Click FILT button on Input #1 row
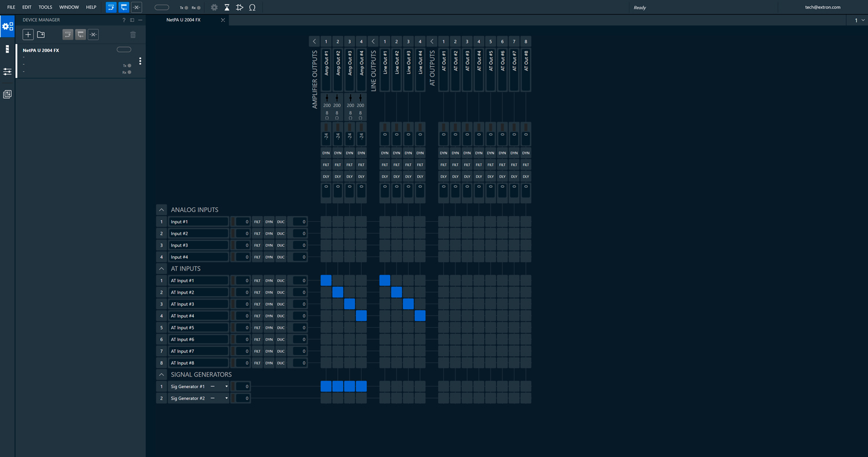Screen dimensions: 868x457 [258, 222]
